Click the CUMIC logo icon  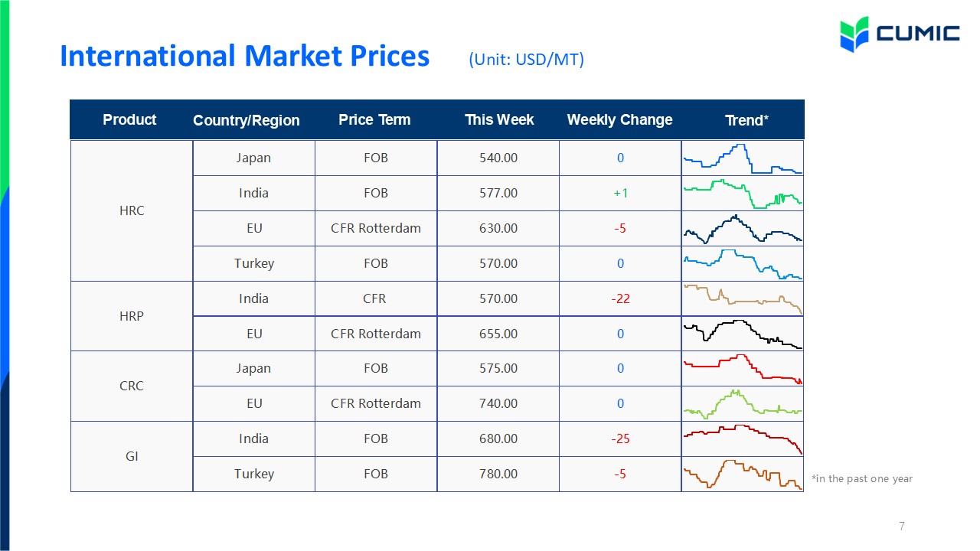(854, 34)
